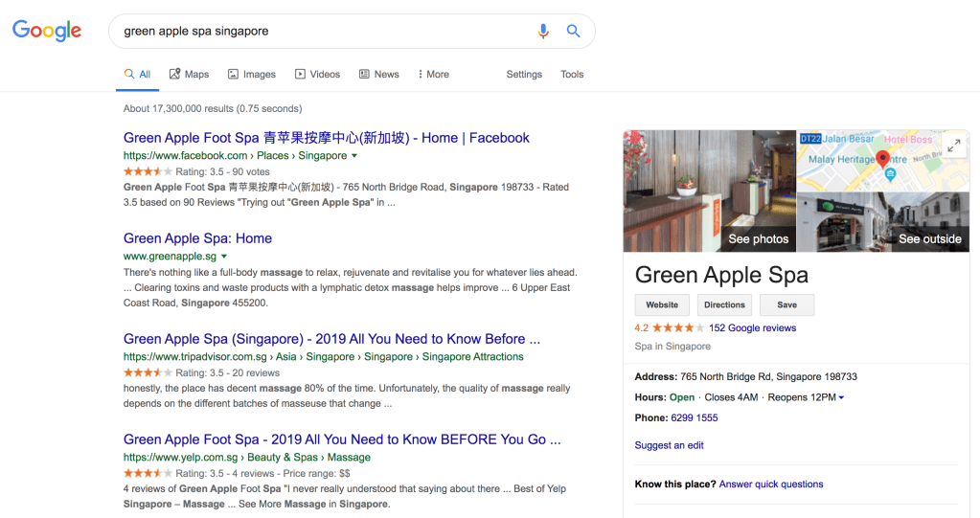Click the Website button for Green Apple Spa
Viewport: 980px width, 518px height.
(662, 304)
